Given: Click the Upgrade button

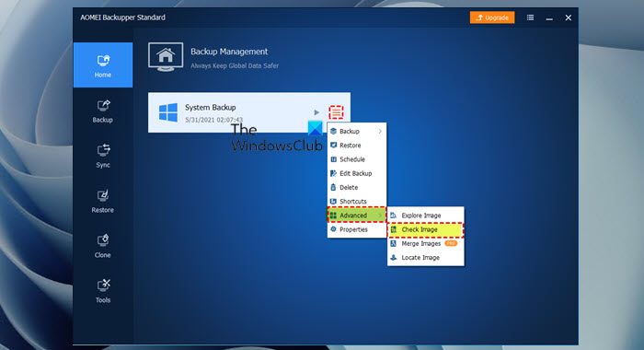Looking at the screenshot, I should pyautogui.click(x=492, y=17).
